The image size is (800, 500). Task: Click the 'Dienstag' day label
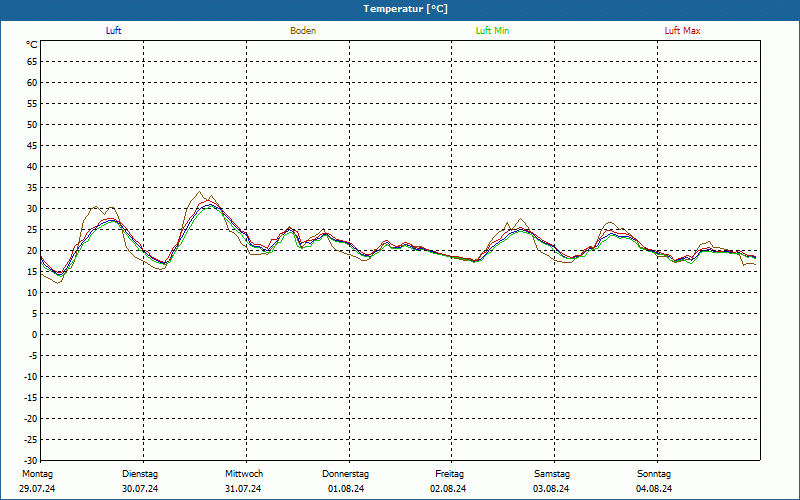pos(140,474)
